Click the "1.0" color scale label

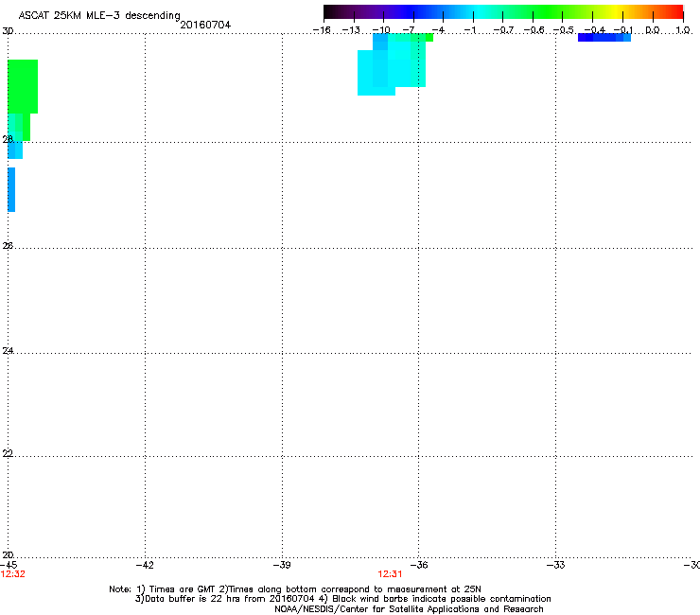click(x=683, y=30)
